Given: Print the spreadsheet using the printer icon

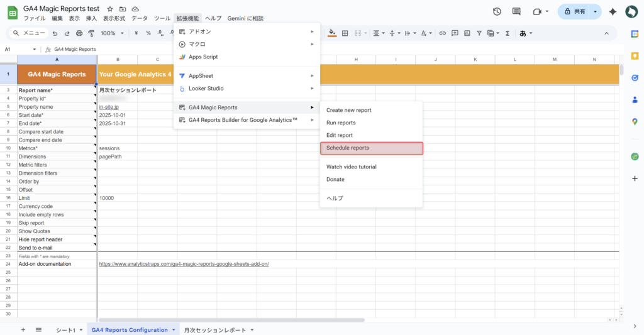Looking at the screenshot, I should point(79,33).
